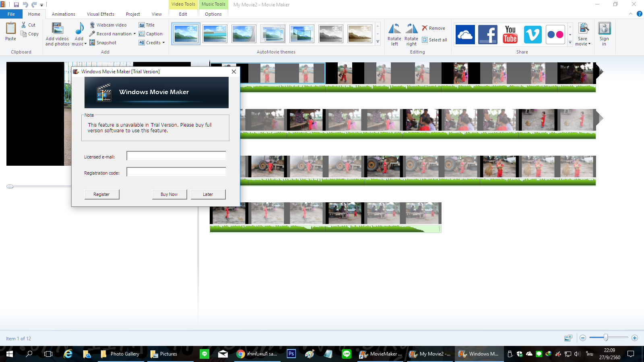Screen dimensions: 644x362
Task: Click Redo in quick access toolbar
Action: pos(34,5)
